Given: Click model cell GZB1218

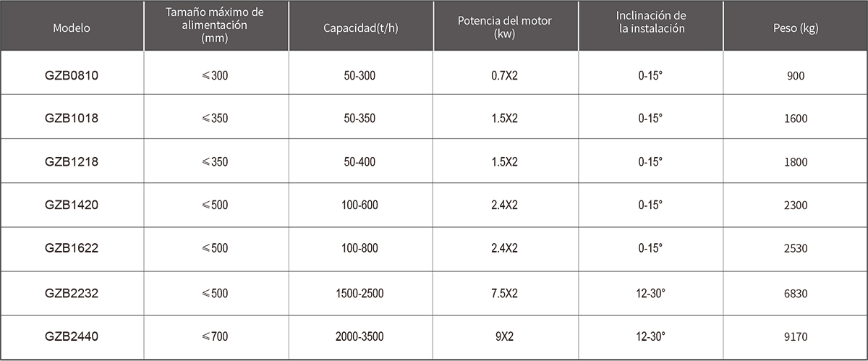Looking at the screenshot, I should [x=72, y=161].
